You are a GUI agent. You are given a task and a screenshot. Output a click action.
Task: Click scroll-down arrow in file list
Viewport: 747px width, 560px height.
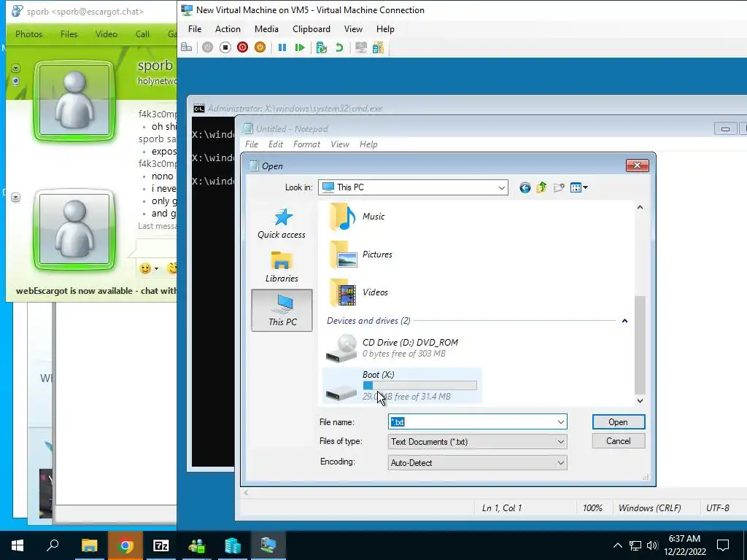click(x=640, y=401)
